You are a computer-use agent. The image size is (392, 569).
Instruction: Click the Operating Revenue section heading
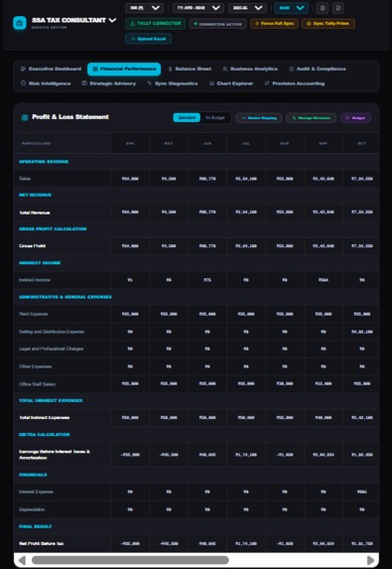(44, 162)
